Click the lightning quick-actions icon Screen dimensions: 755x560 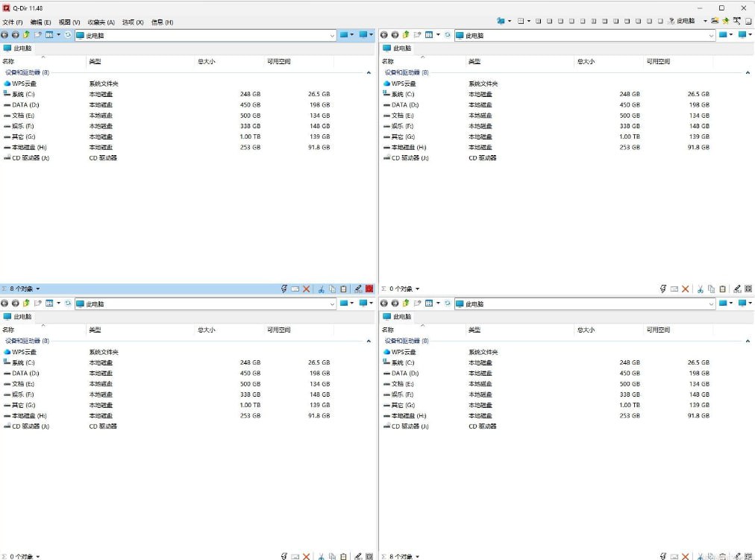[284, 289]
